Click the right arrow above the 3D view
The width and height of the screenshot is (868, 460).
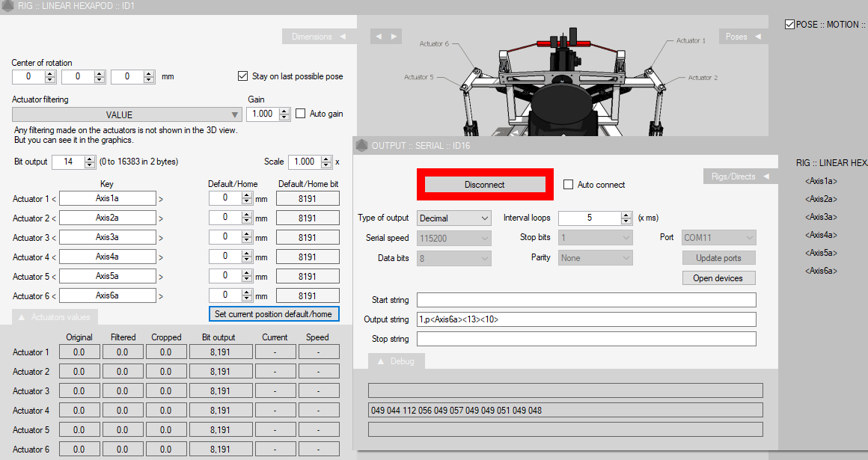click(x=394, y=36)
